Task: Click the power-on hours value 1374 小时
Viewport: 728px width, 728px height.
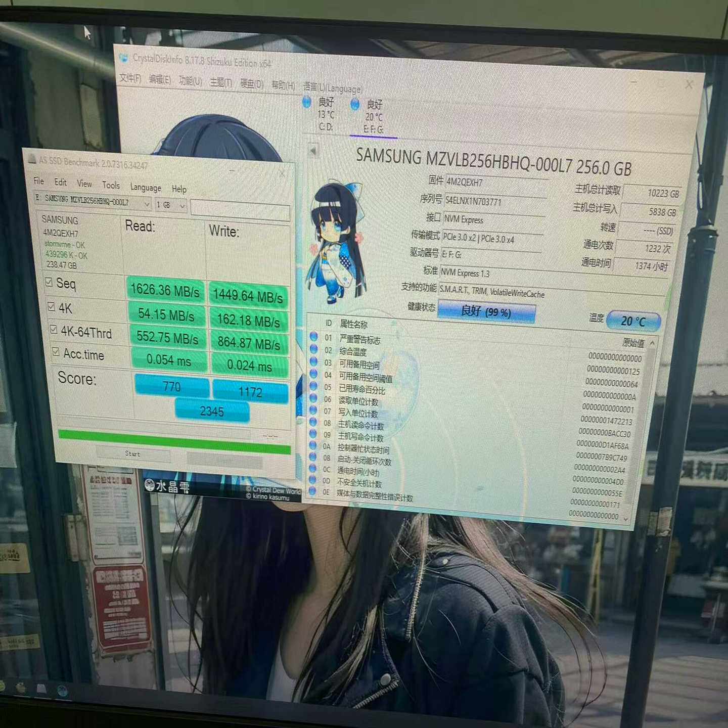Action: (x=642, y=266)
